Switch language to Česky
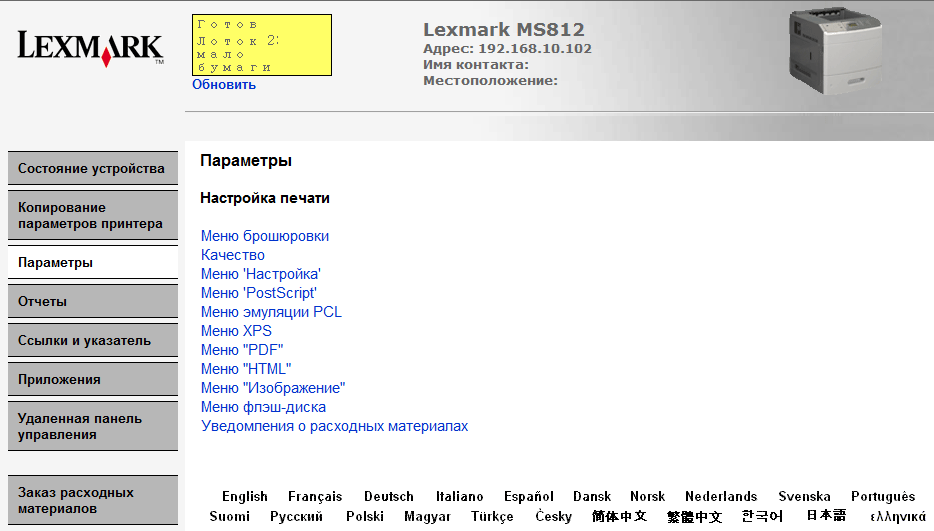 click(553, 516)
